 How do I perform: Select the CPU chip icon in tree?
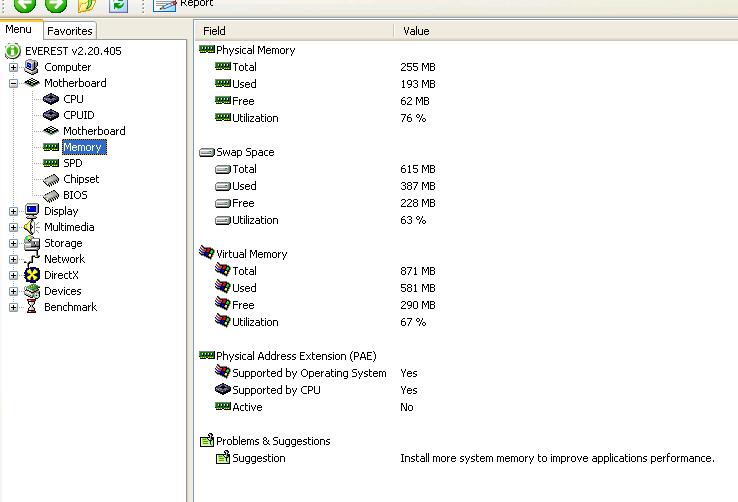51,99
